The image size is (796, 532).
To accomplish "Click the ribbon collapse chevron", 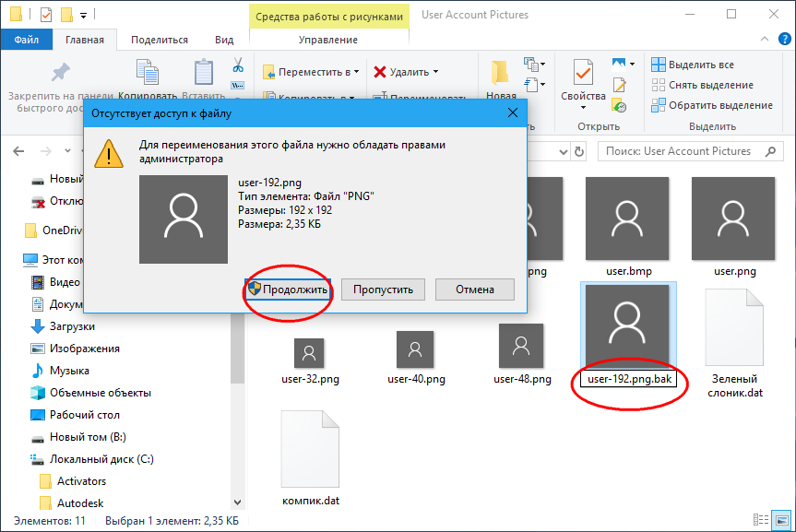I will point(765,39).
